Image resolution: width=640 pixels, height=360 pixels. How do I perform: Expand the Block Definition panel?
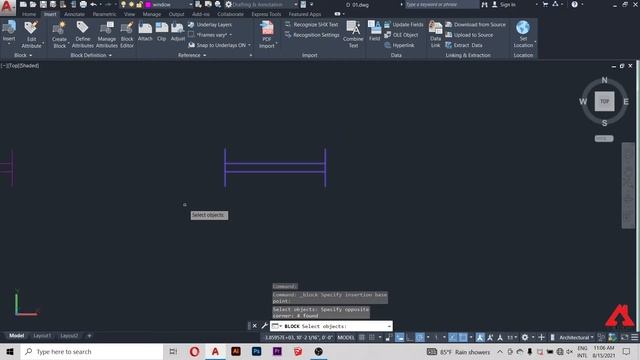[91, 55]
